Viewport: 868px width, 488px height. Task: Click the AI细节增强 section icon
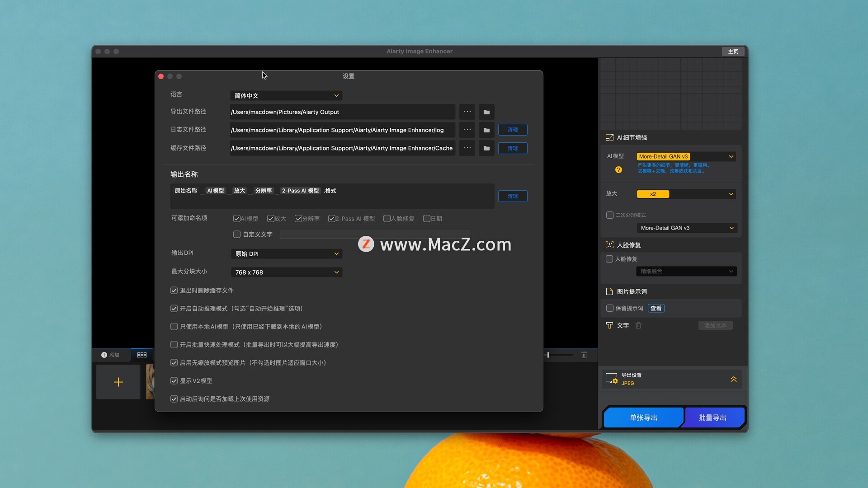coord(609,138)
